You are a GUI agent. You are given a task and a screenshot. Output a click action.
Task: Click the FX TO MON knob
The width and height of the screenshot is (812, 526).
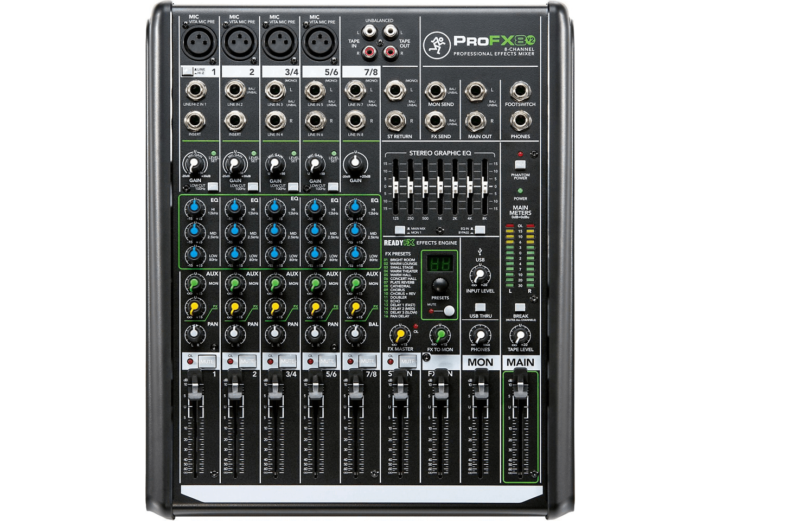[440, 335]
